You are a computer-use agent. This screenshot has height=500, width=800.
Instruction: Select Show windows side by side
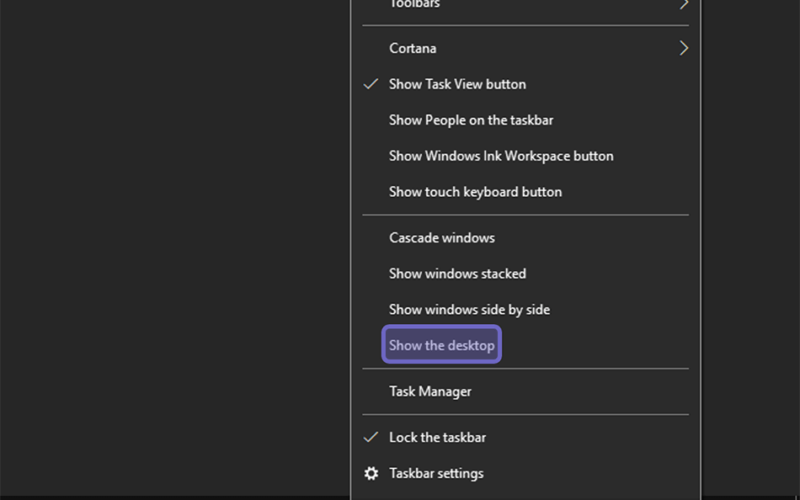(x=526, y=309)
